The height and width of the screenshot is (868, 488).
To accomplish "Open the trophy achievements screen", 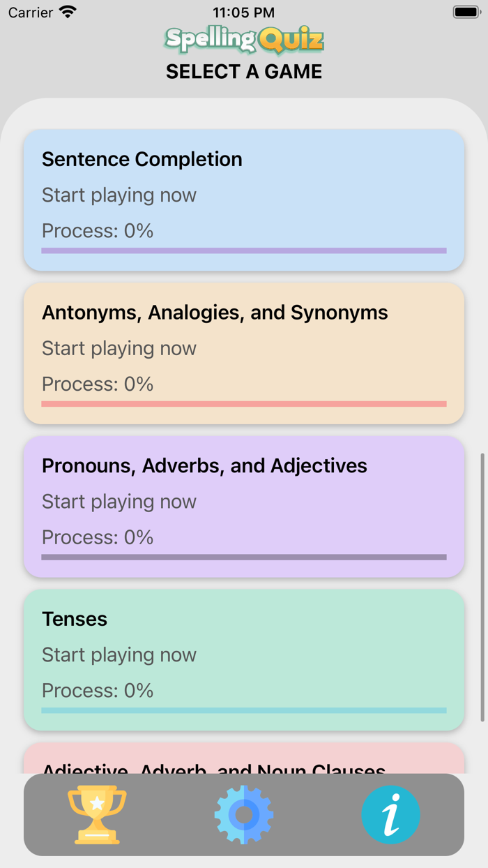I will [96, 814].
